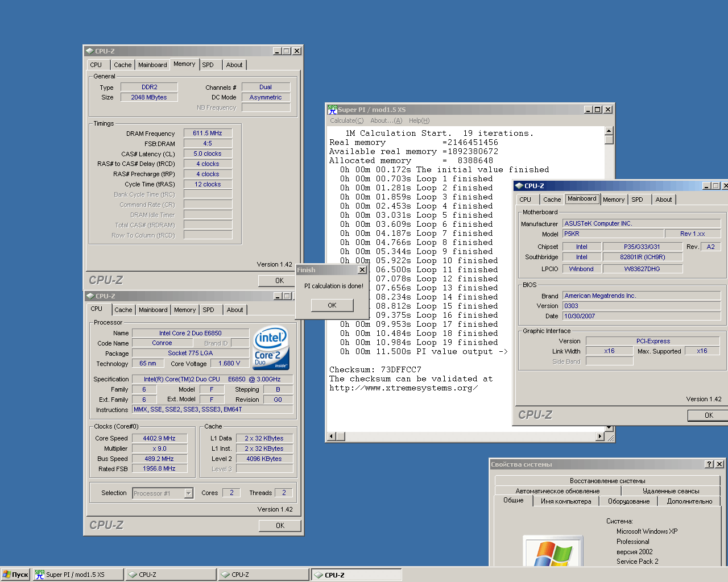This screenshot has height=582, width=728.
Task: Open About tab in Mainboard CPU-Z window
Action: [x=664, y=199]
